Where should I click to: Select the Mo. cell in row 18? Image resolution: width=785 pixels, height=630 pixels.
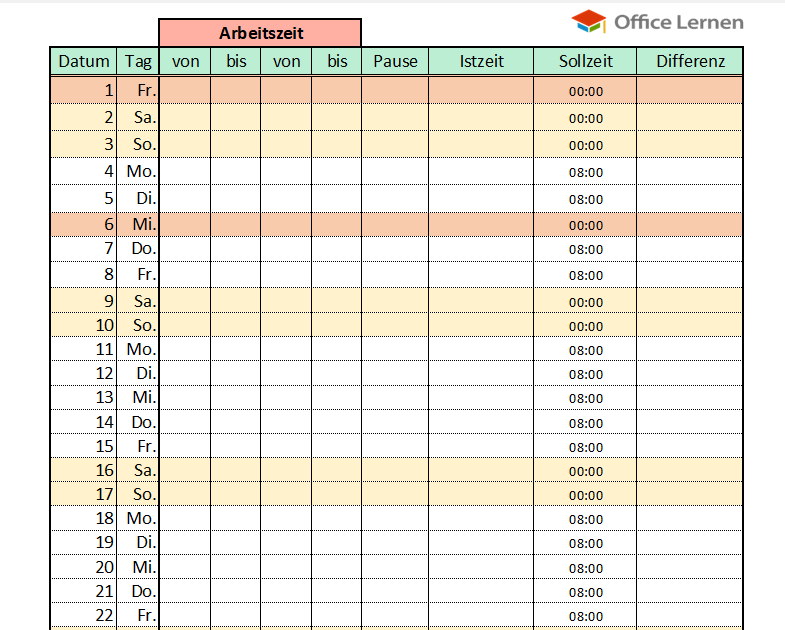point(138,518)
